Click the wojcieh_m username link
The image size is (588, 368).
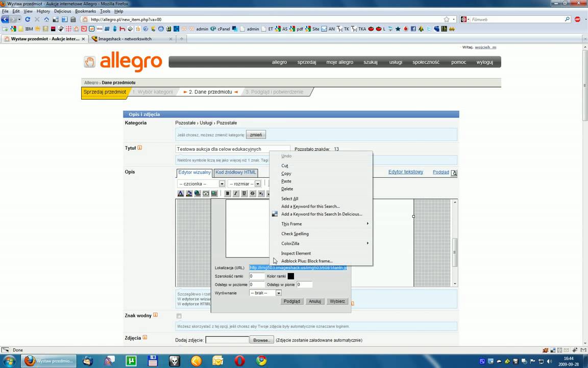[485, 48]
